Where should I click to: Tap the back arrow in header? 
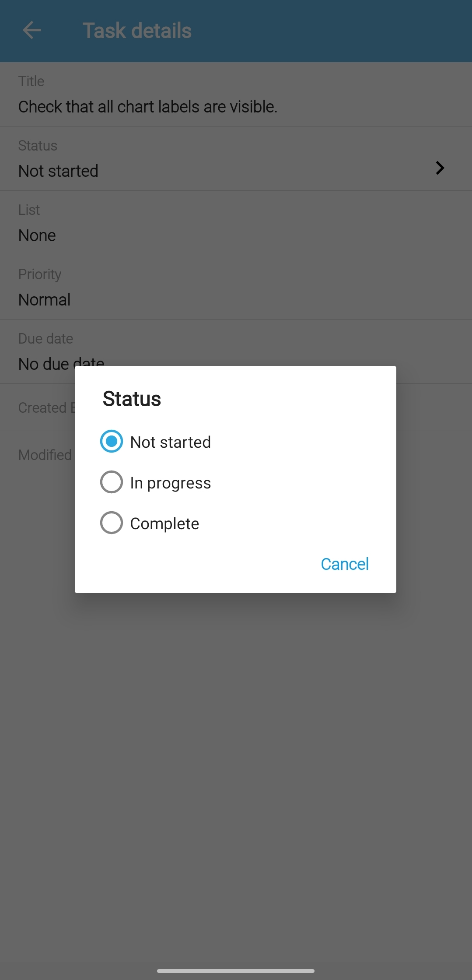coord(31,31)
